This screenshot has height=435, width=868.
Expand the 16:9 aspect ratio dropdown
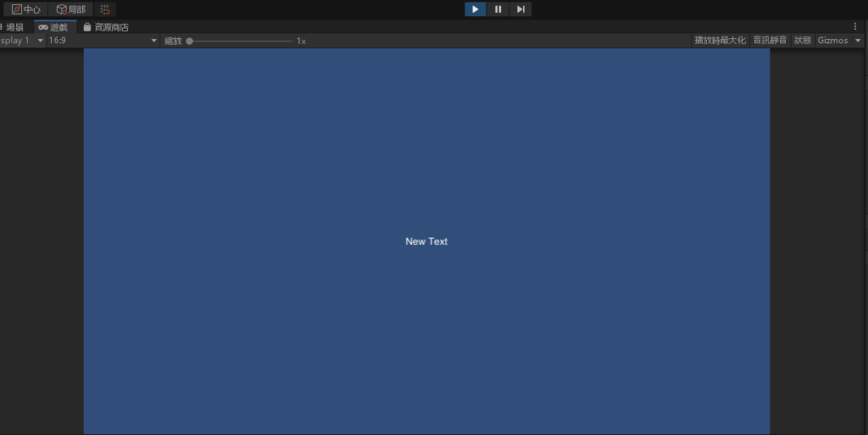pos(102,41)
